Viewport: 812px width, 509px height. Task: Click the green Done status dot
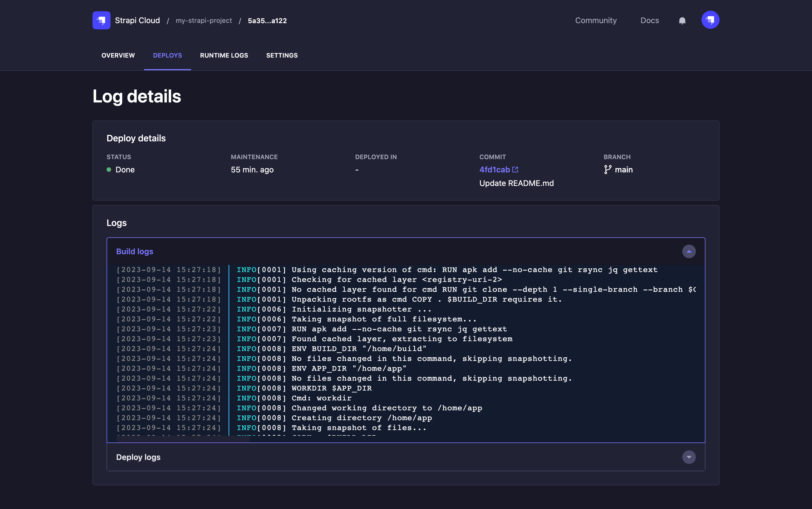(109, 170)
